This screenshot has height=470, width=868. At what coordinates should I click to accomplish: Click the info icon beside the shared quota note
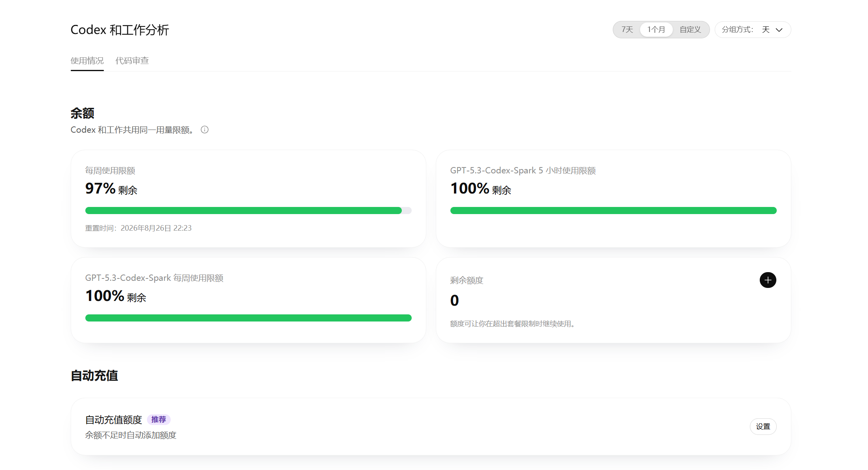pos(205,130)
